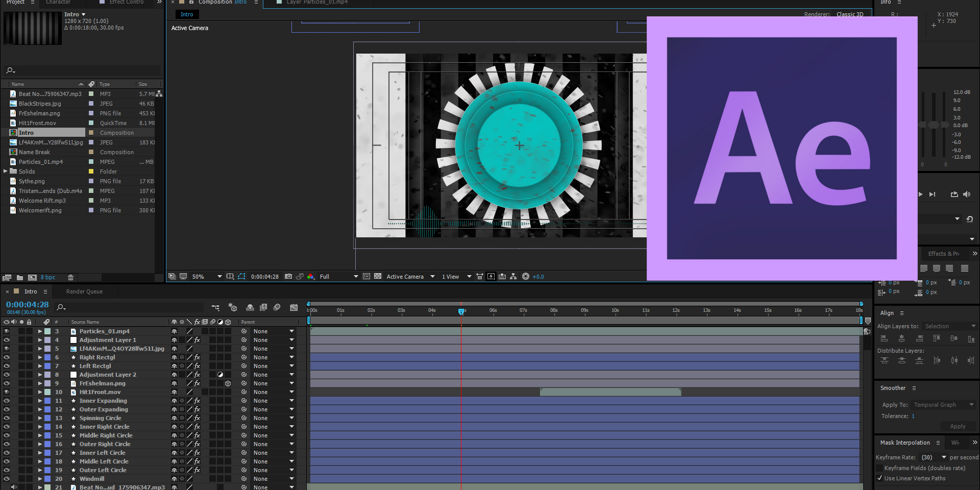Toggle visibility of Hit1Front.mov layer
The image size is (980, 490).
(7, 392)
